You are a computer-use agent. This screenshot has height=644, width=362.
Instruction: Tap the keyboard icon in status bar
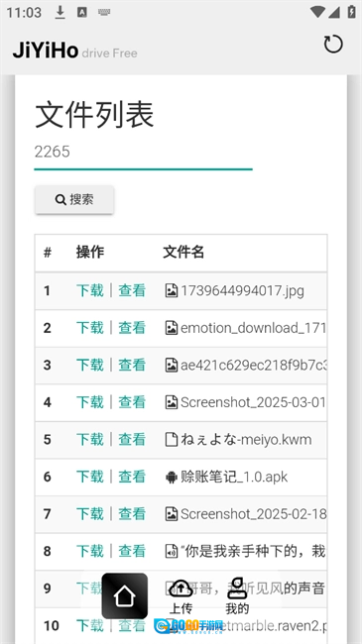[x=104, y=12]
